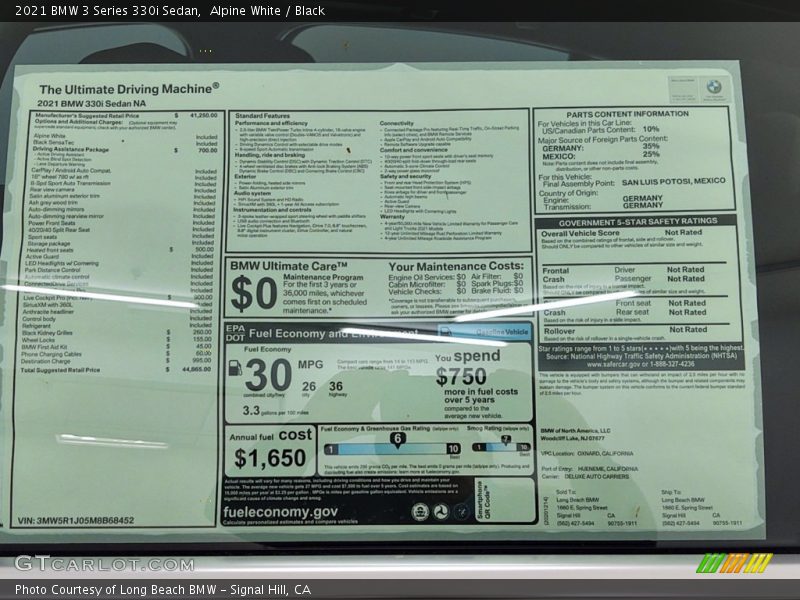The height and width of the screenshot is (600, 800).
Task: Select the photo title '2021 BMW 3 Series 330i Sedan'
Action: (107, 11)
